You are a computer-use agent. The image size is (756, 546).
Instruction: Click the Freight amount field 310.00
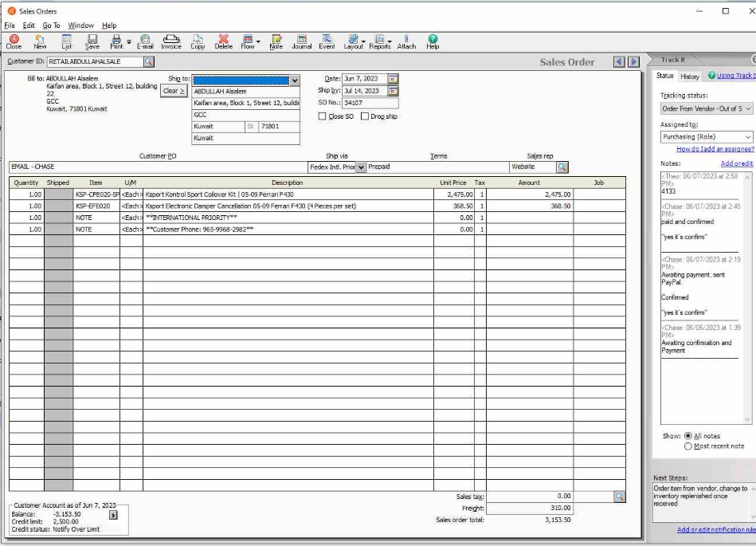coord(530,508)
